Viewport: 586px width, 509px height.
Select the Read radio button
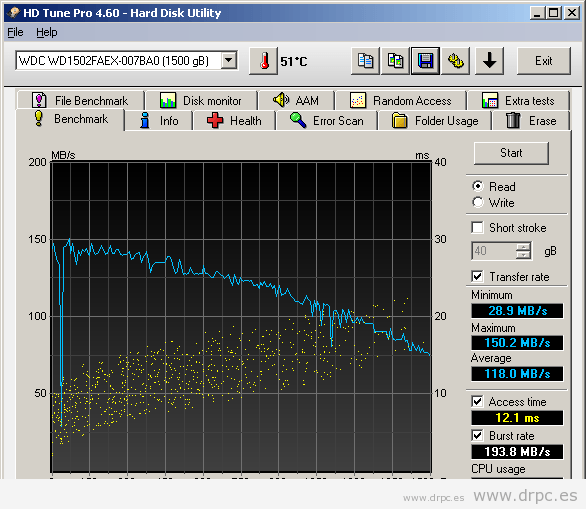pyautogui.click(x=478, y=186)
